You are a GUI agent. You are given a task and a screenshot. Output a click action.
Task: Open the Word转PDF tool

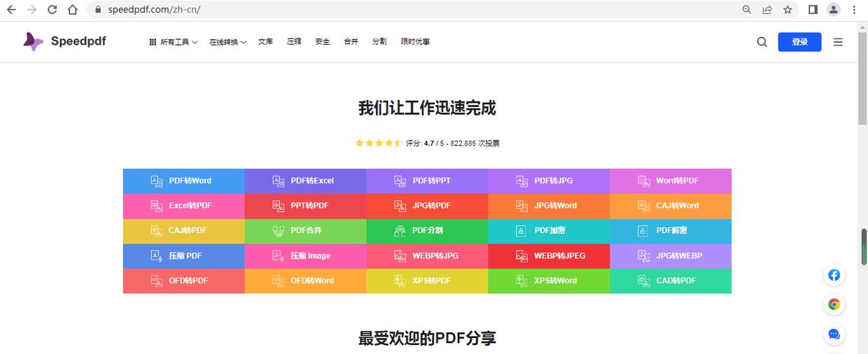point(671,180)
